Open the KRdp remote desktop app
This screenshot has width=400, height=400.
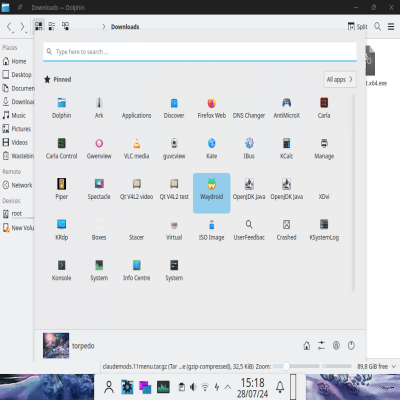click(x=62, y=230)
